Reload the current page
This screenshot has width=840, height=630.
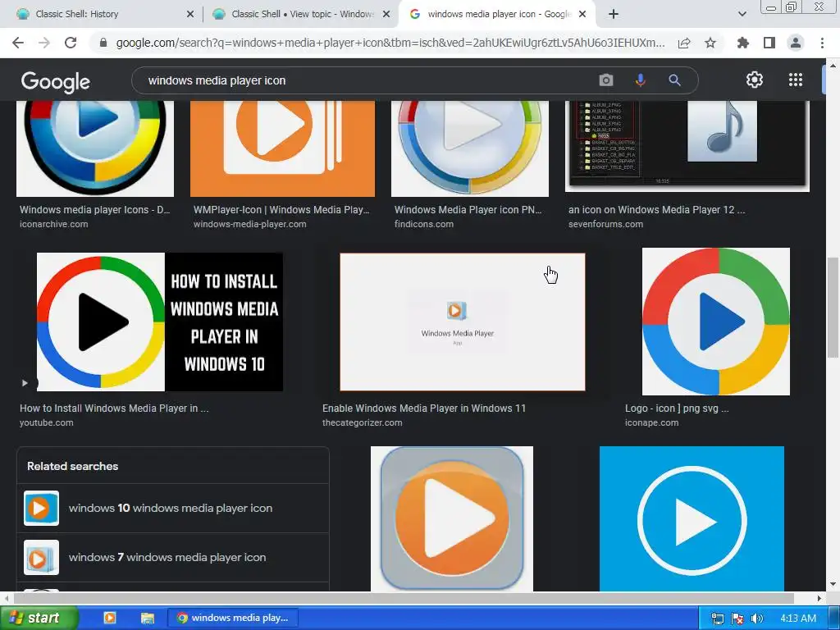(71, 43)
